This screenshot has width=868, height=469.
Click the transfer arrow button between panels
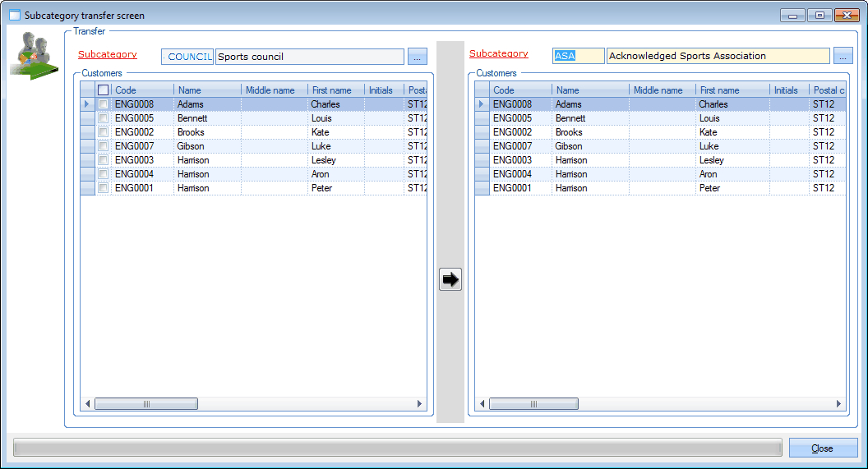450,279
